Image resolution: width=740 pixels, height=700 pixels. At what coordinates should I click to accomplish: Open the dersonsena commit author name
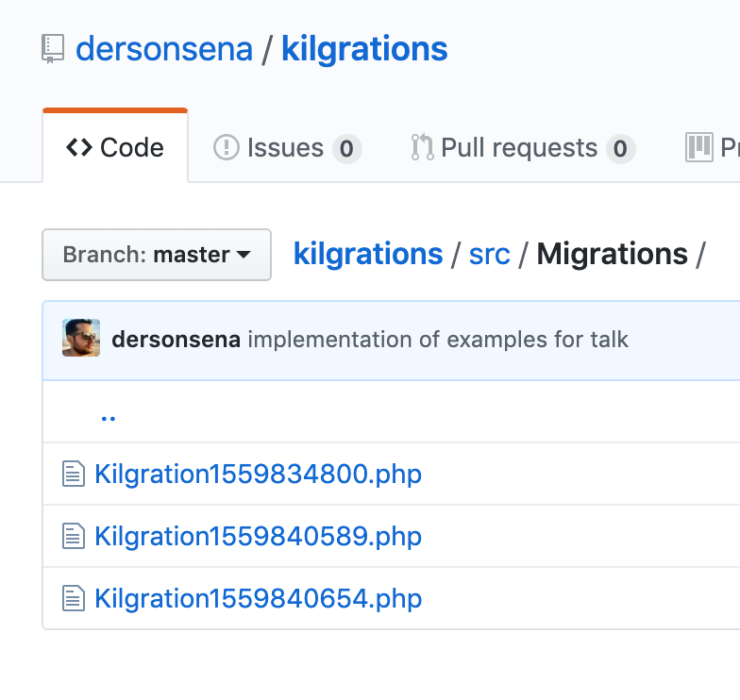(x=176, y=340)
